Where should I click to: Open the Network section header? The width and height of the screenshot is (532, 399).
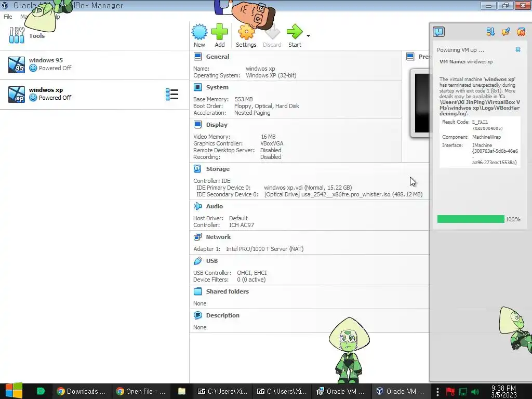(218, 237)
